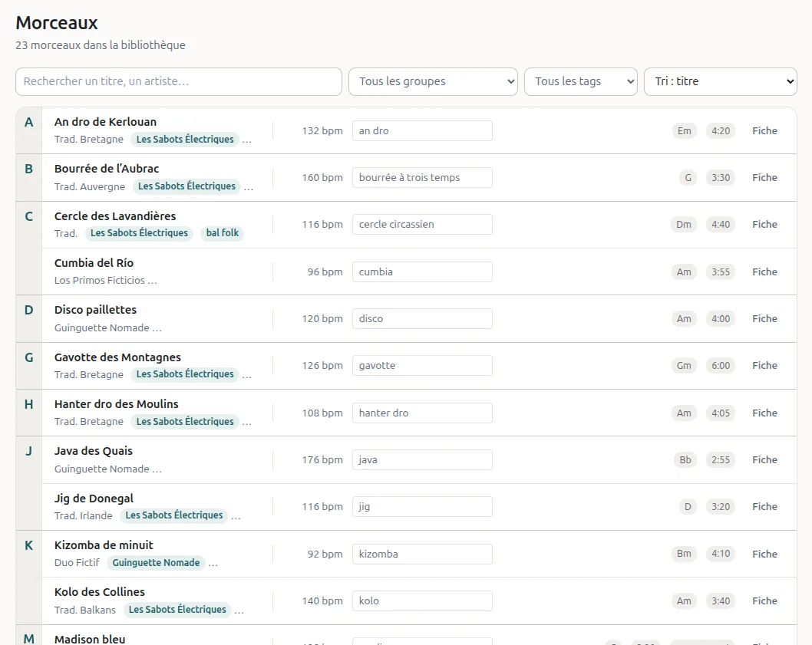This screenshot has width=812, height=645.
Task: Click the "bal folk" tag chip
Action: click(x=222, y=233)
